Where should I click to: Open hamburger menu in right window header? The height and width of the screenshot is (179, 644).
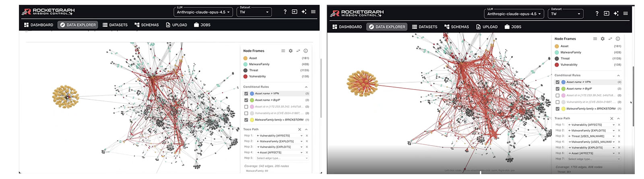625,14
